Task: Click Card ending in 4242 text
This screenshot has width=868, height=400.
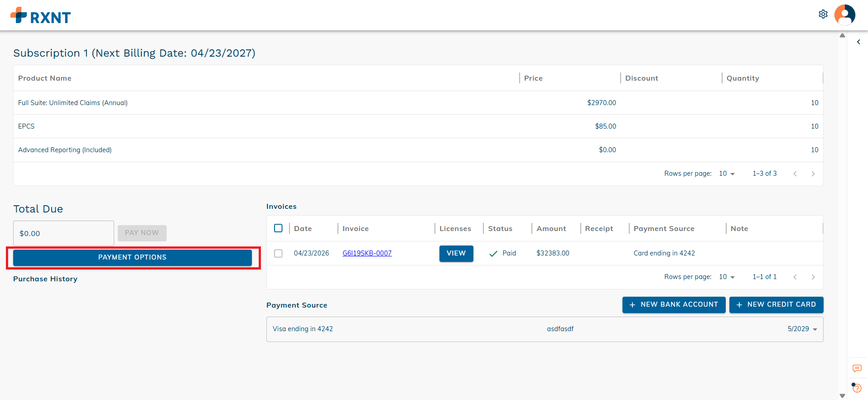Action: [x=664, y=253]
